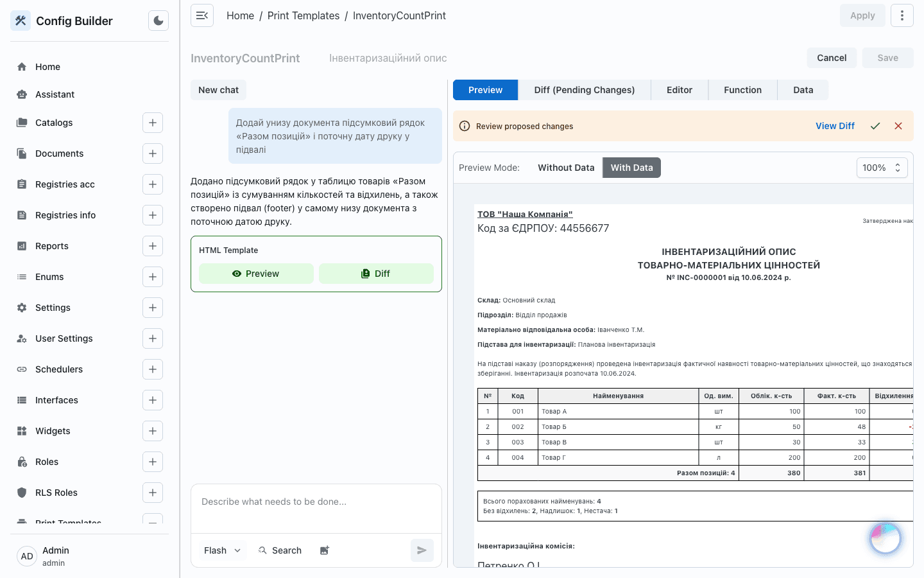Open the floating assistant orb
This screenshot has height=578, width=924.
886,538
